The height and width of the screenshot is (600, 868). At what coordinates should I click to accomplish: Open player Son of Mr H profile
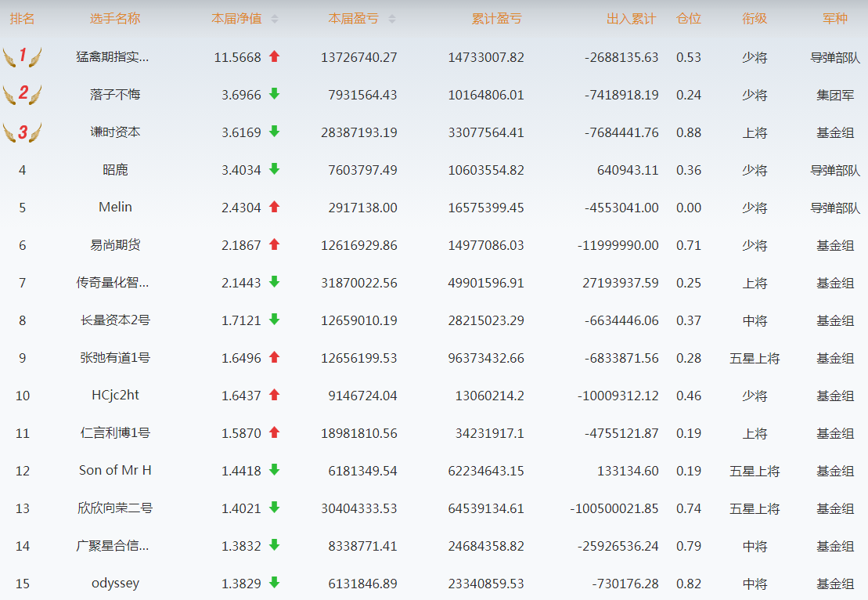click(115, 470)
